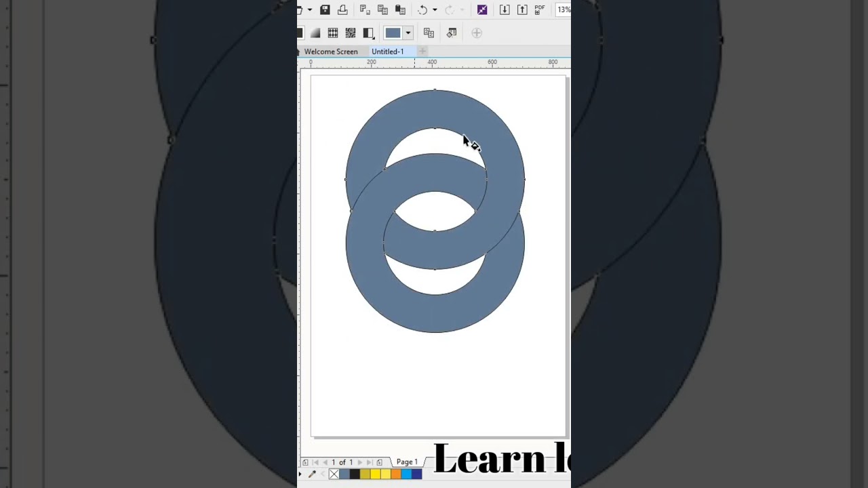Add a page before current page
The height and width of the screenshot is (488, 868).
[305, 462]
